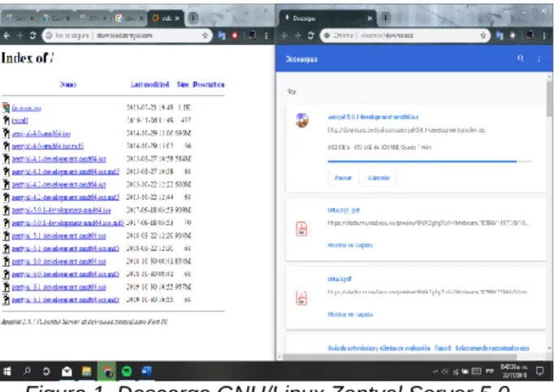The height and width of the screenshot is (392, 558).
Task: Open the zentyal-4.2-development-amd64.iso.md5 link
Action: click(66, 197)
